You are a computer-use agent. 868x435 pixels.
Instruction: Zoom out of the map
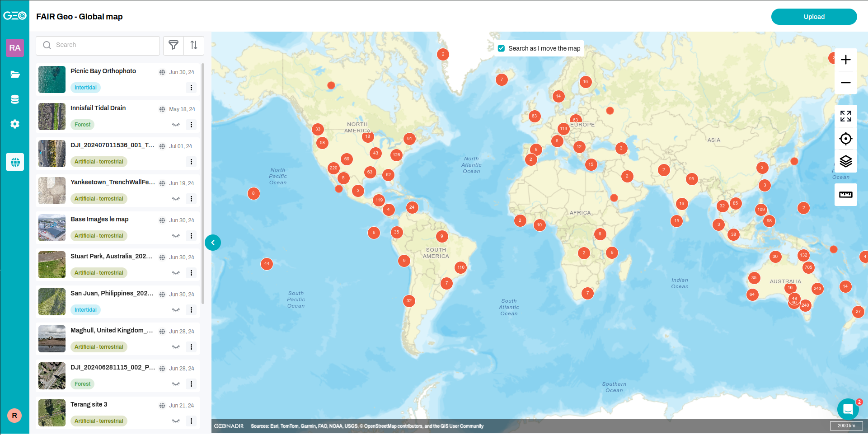pos(845,83)
